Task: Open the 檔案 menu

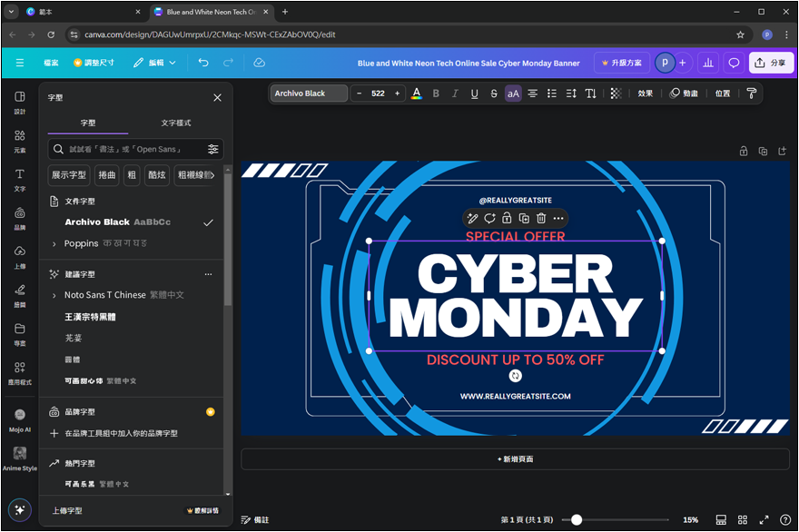Action: (51, 63)
